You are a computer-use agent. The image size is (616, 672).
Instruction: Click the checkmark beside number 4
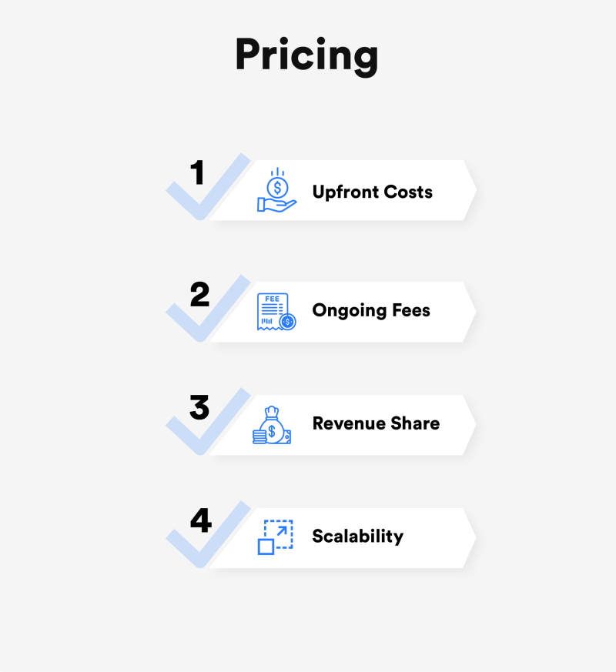tap(209, 534)
